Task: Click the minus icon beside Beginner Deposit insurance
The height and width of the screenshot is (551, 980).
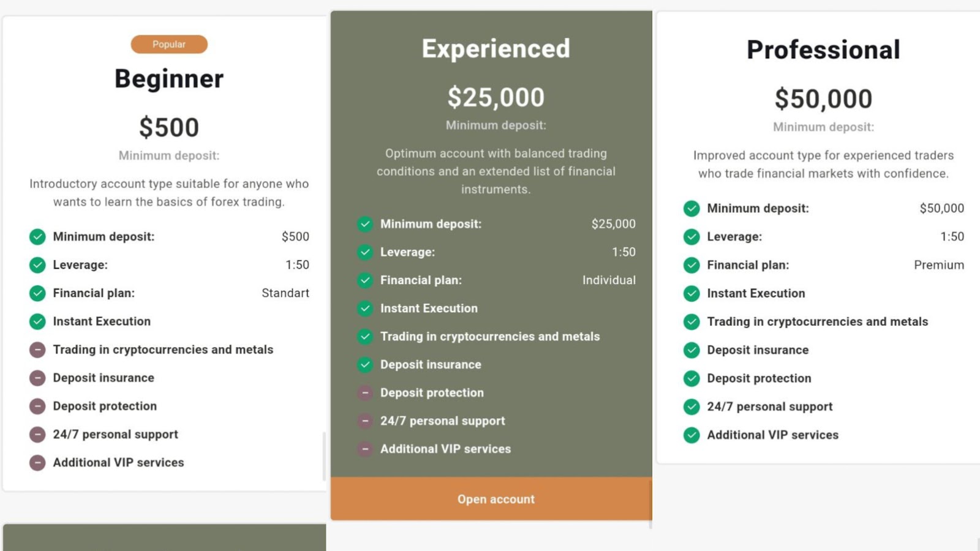Action: pyautogui.click(x=37, y=378)
